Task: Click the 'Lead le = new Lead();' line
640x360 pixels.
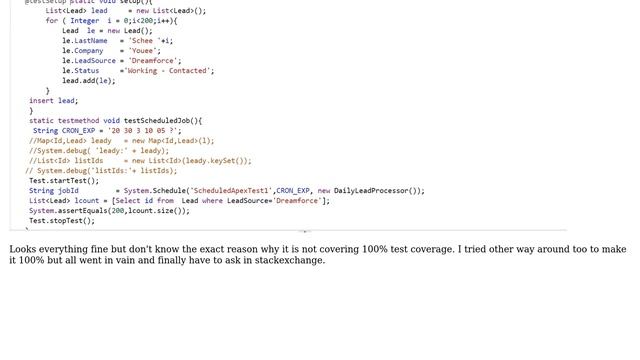Action: [107, 31]
